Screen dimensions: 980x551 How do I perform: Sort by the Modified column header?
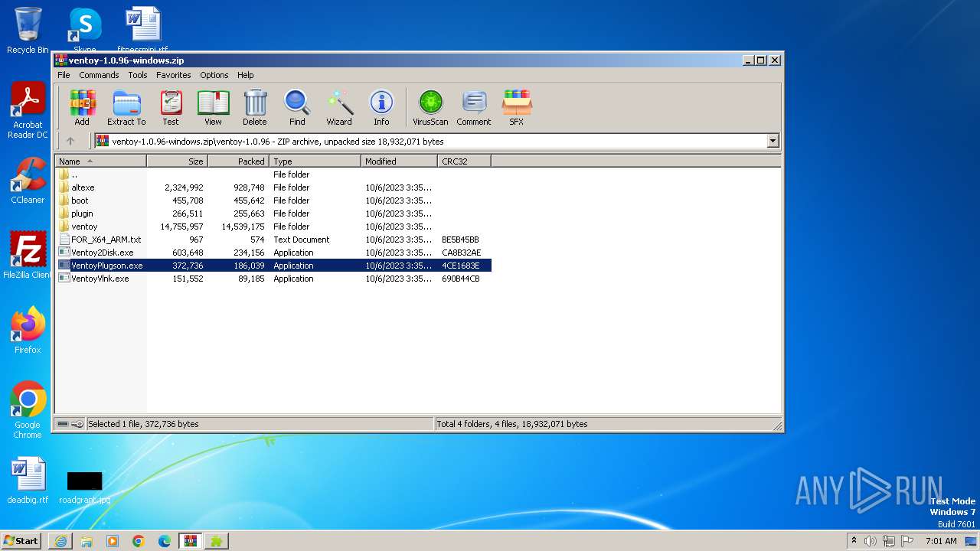[399, 161]
